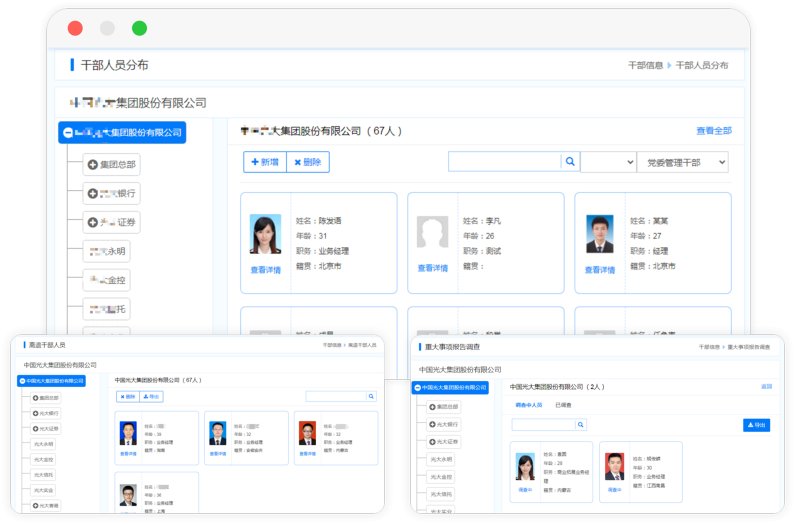
Task: Click the search field in 离退干部人员 window
Action: click(336, 397)
